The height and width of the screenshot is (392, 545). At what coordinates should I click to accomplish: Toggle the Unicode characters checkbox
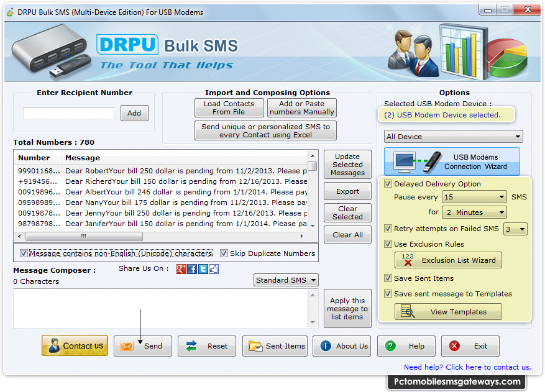pos(24,253)
